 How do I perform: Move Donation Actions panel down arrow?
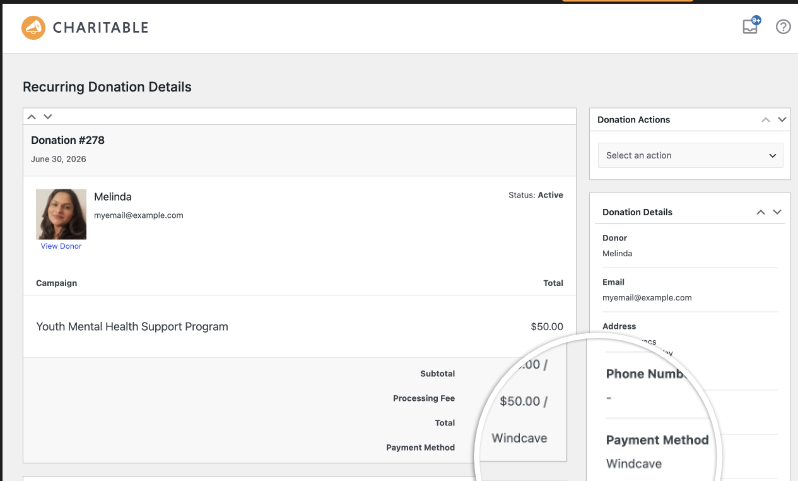coord(782,120)
